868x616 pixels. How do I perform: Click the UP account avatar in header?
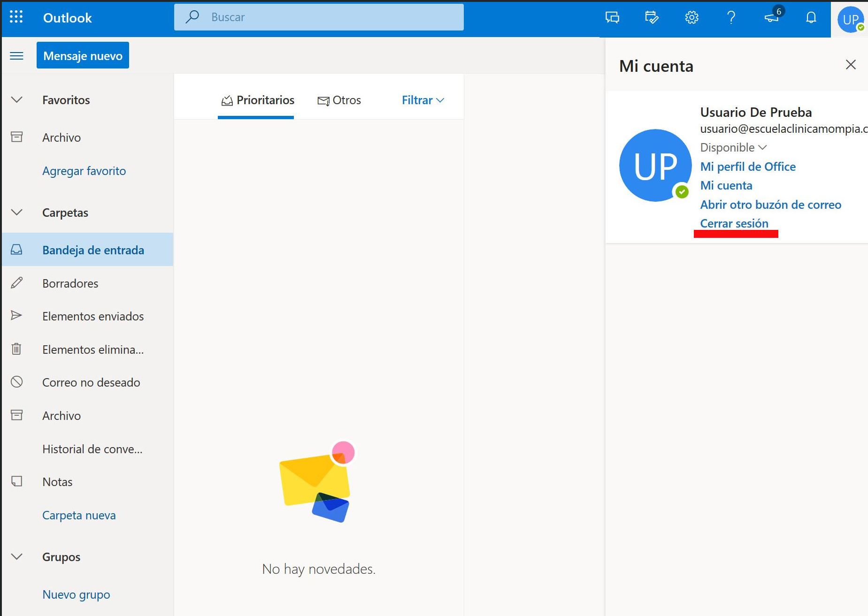(x=851, y=19)
